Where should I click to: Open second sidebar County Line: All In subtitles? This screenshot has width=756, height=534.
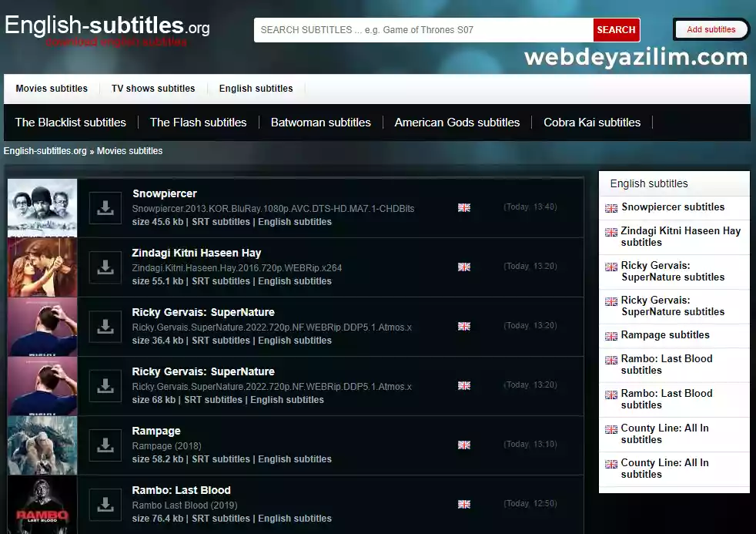point(664,469)
